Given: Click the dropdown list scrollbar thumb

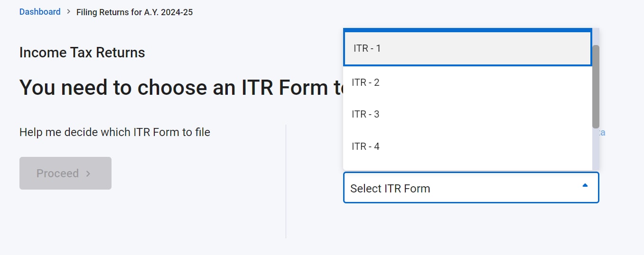Looking at the screenshot, I should [596, 86].
